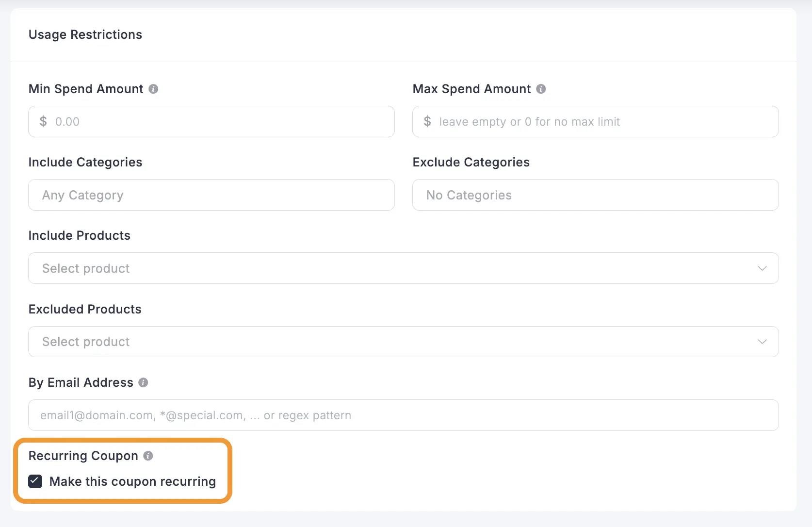Open the Excluded Products Select product dropdown
Image resolution: width=812 pixels, height=527 pixels.
pyautogui.click(x=388, y=342)
